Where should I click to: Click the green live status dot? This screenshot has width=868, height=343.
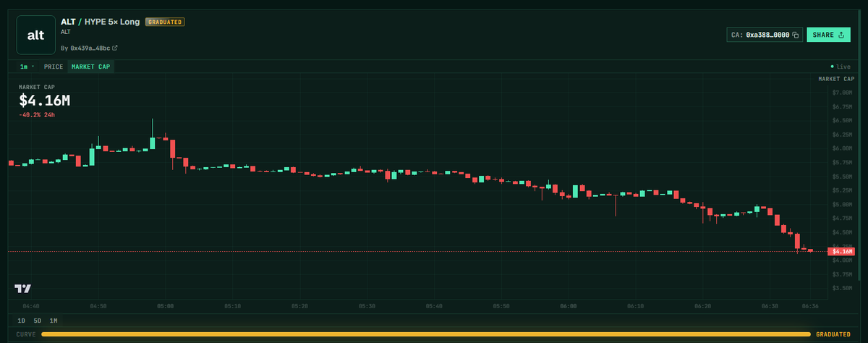tap(833, 67)
